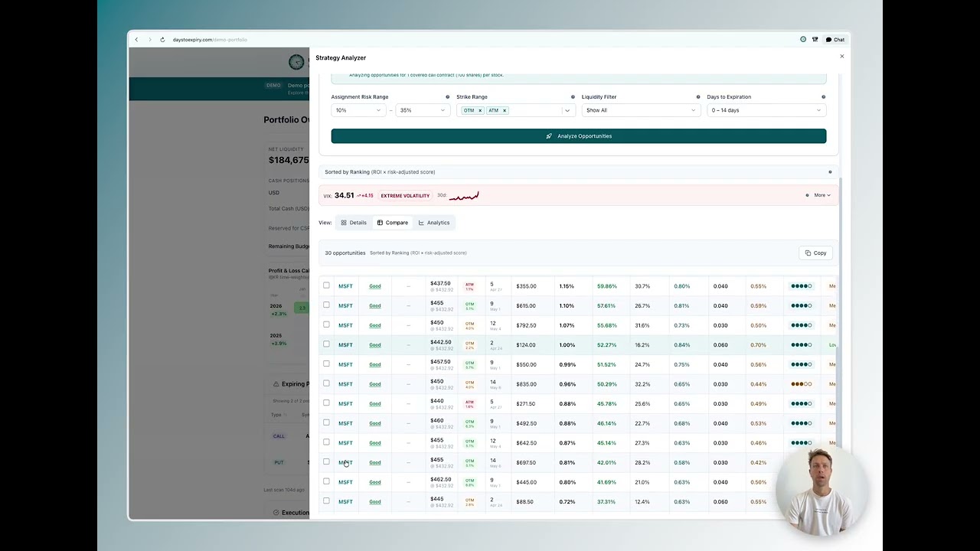Viewport: 980px width, 551px height.
Task: Switch to the Compare view
Action: point(393,223)
